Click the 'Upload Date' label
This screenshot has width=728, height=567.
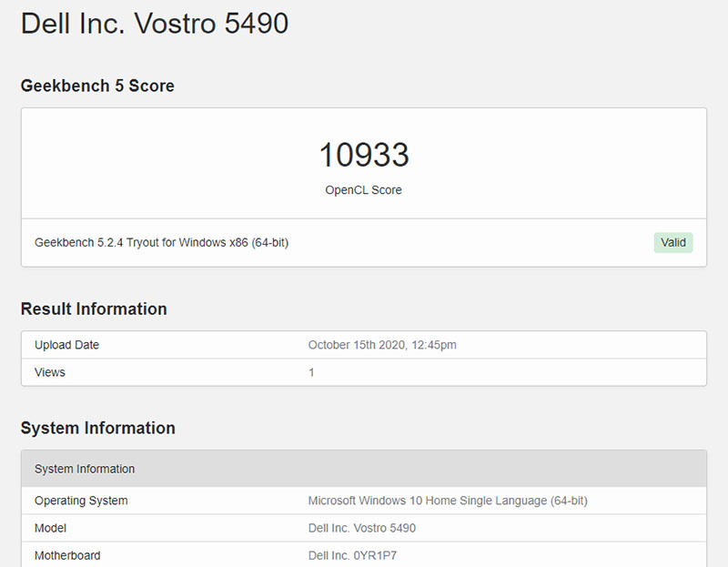(x=66, y=345)
